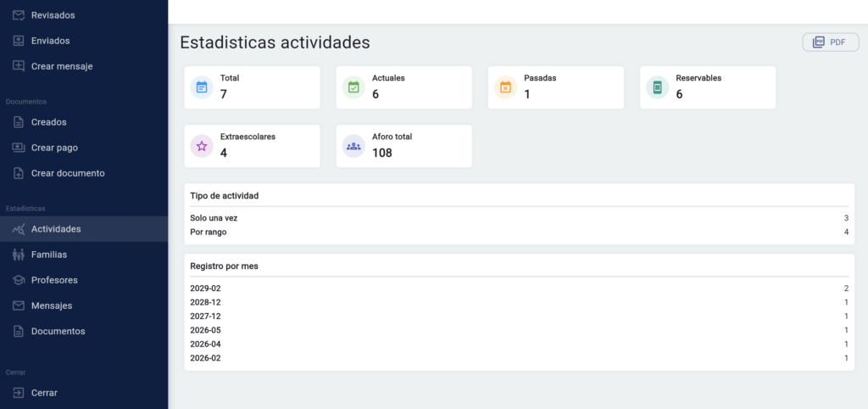Select the Total activities card
Image resolution: width=868 pixels, height=409 pixels.
pos(252,87)
